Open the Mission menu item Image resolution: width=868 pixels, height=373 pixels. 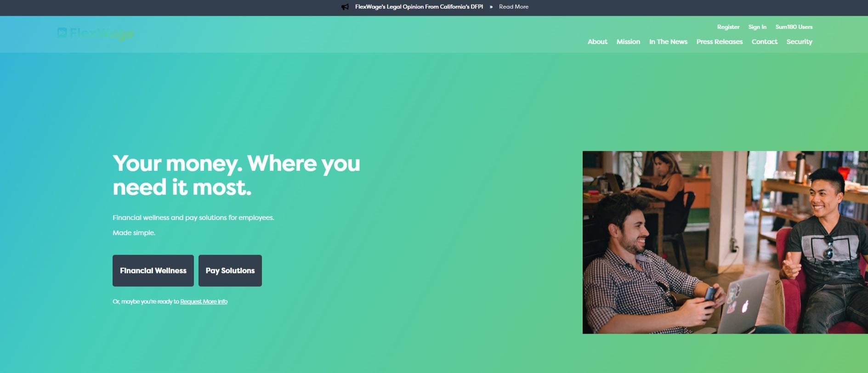[628, 42]
